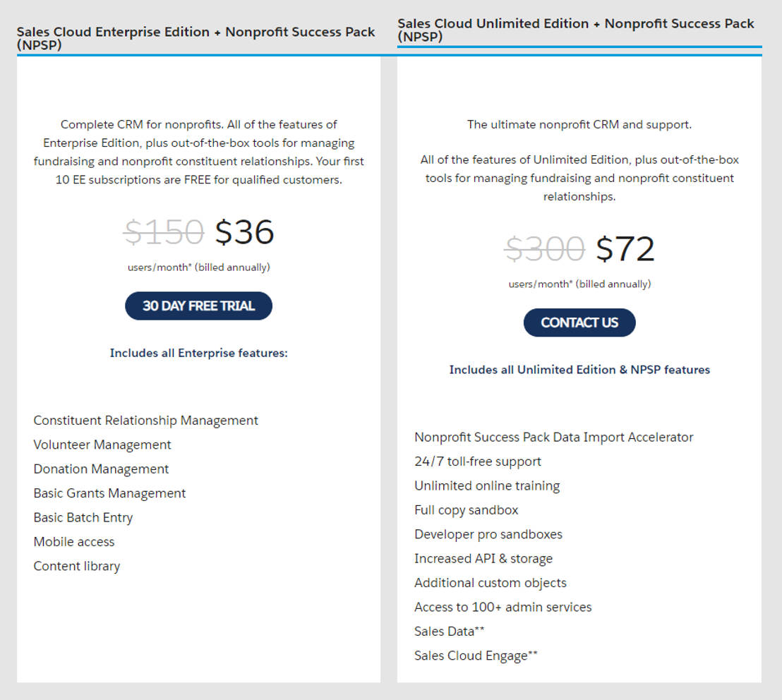The image size is (782, 700).
Task: Select Sales Cloud Unlimited Edition tab
Action: click(x=576, y=30)
